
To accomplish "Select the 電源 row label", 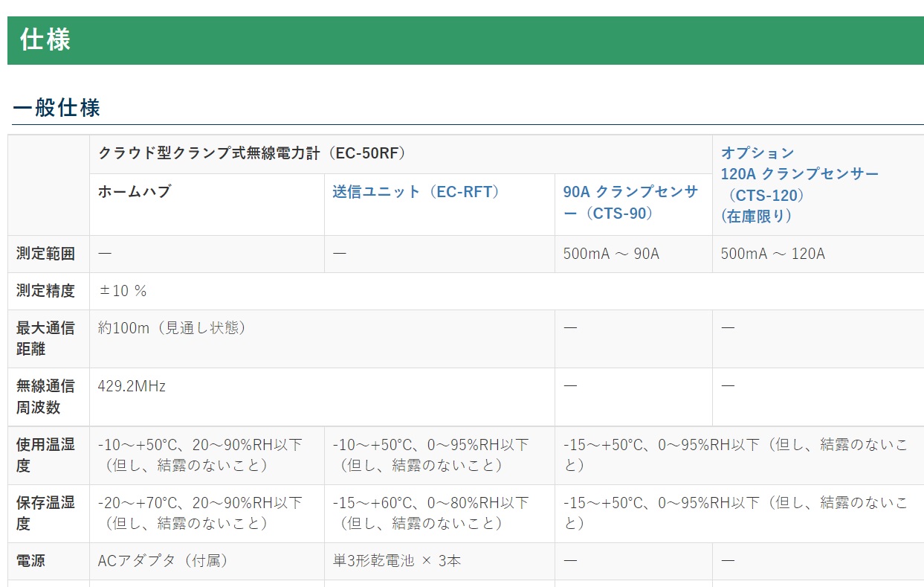I will 31,560.
